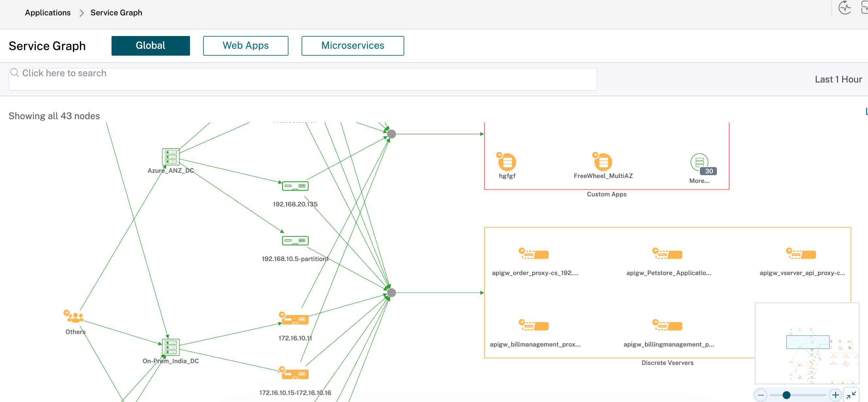
Task: Click the Discrete Vservers group label
Action: click(x=667, y=363)
